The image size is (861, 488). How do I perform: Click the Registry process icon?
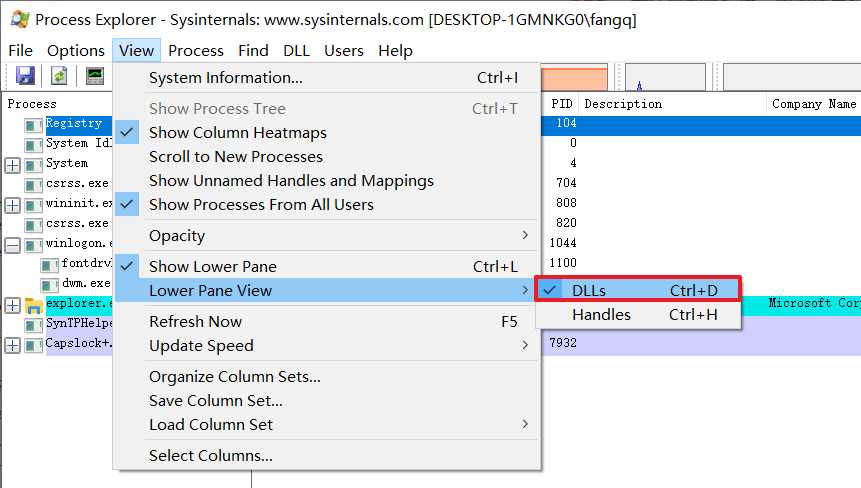point(33,126)
